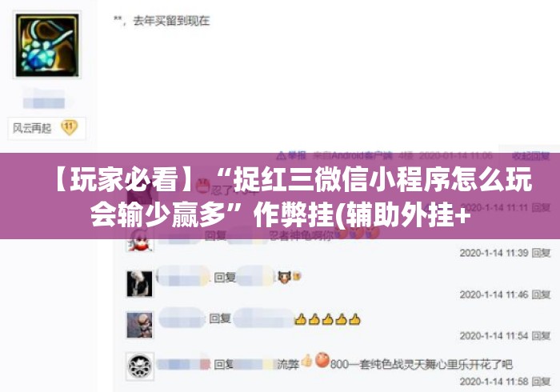
Task: Open the round emblem avatar at 11:58
Action: [x=140, y=366]
